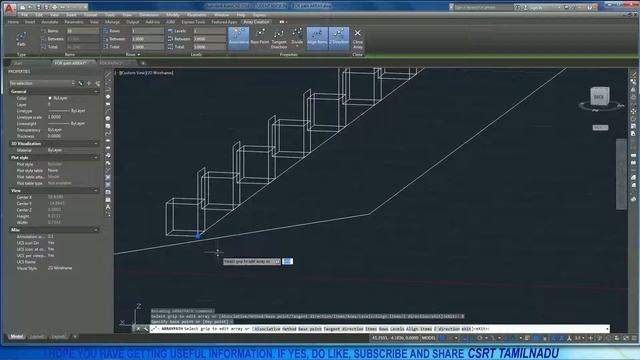The height and width of the screenshot is (360, 640).
Task: Click the Quick Select icon in Properties
Action: pos(98,83)
